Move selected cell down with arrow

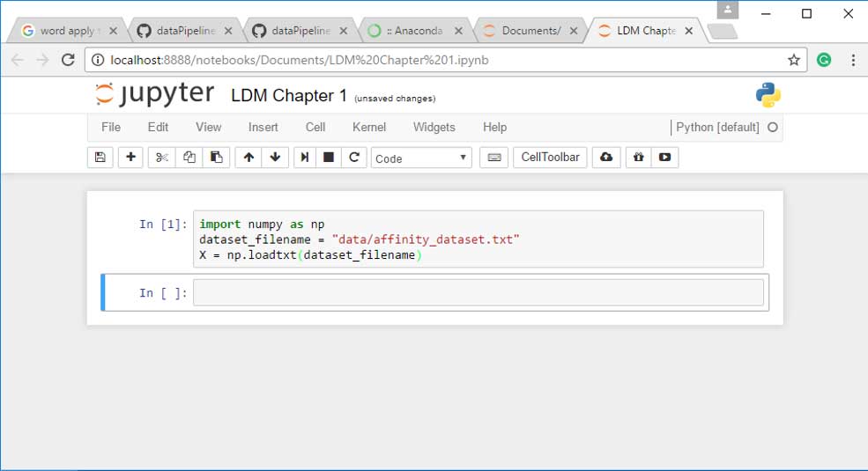[x=275, y=158]
